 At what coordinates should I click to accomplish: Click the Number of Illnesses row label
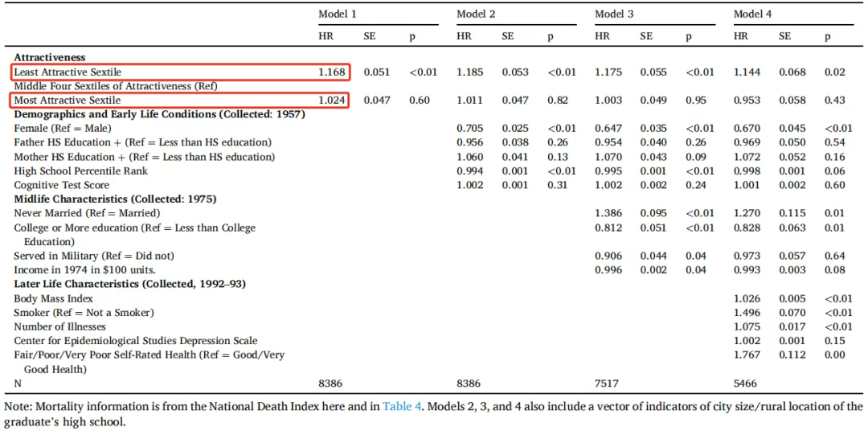59,326
